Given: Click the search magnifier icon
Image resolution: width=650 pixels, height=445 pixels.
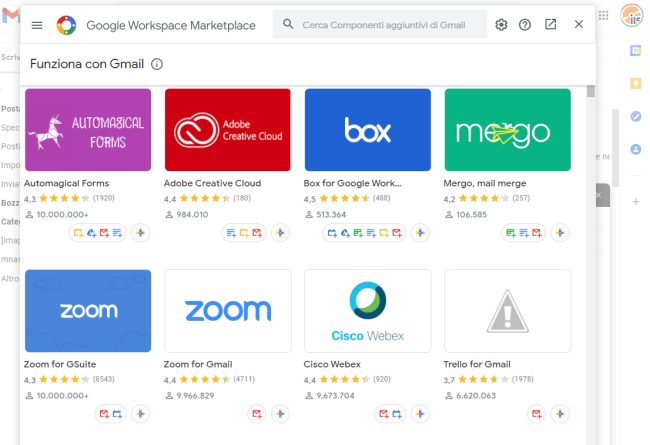Looking at the screenshot, I should (x=288, y=25).
